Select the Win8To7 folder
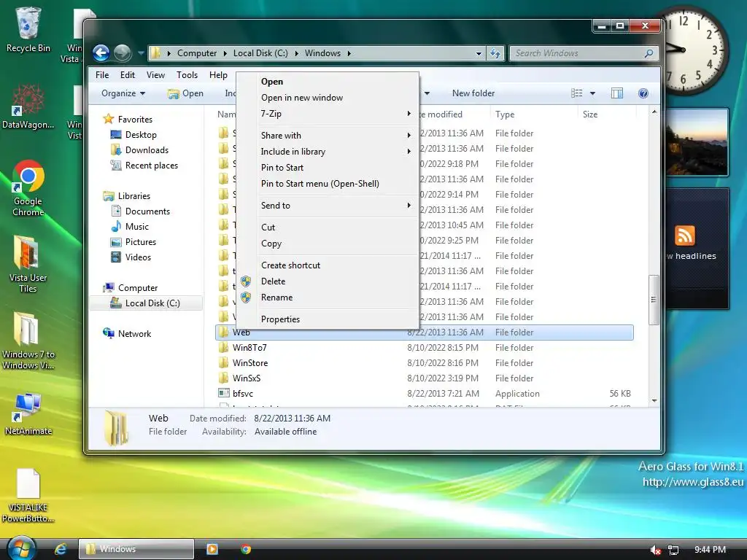The height and width of the screenshot is (560, 747). 425,348
